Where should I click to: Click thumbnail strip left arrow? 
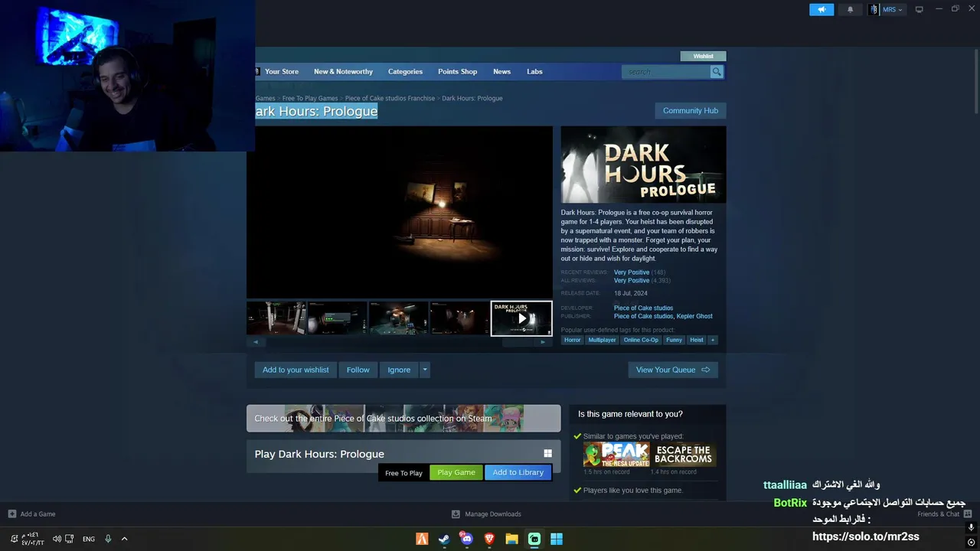pyautogui.click(x=256, y=342)
